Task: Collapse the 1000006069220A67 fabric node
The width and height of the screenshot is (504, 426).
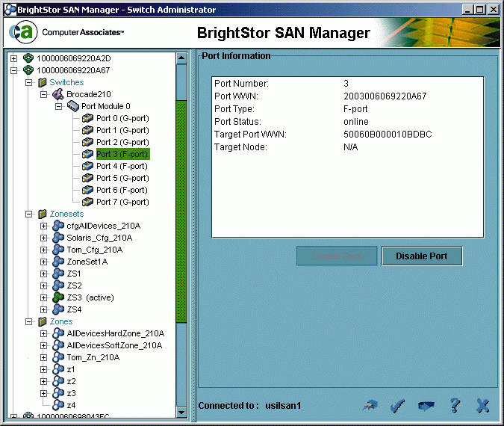Action: click(x=13, y=70)
